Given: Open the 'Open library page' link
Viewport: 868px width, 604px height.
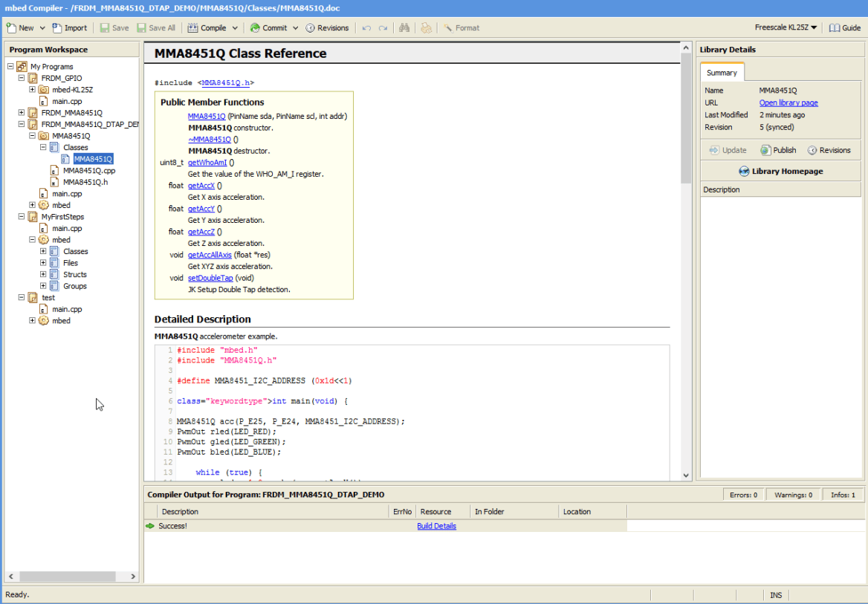Looking at the screenshot, I should (788, 103).
